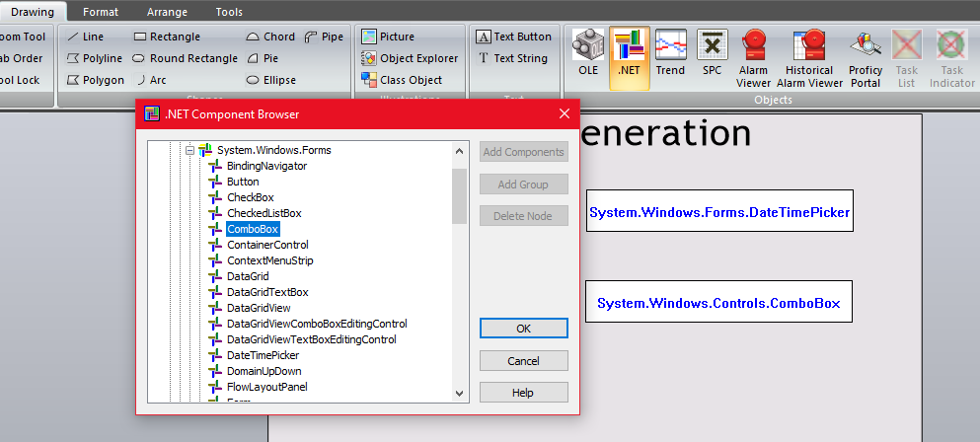This screenshot has height=442, width=980.
Task: Select the Ellipse shape tool
Action: [271, 80]
